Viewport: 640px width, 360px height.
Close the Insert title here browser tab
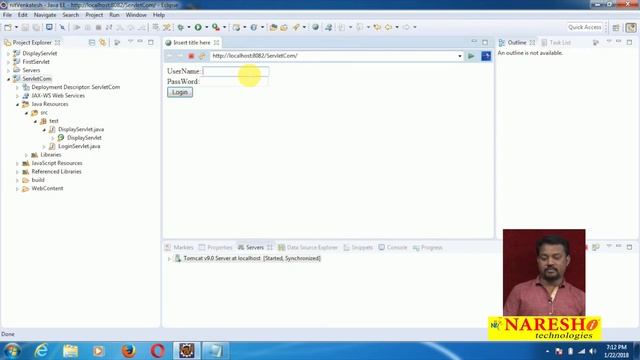click(216, 42)
